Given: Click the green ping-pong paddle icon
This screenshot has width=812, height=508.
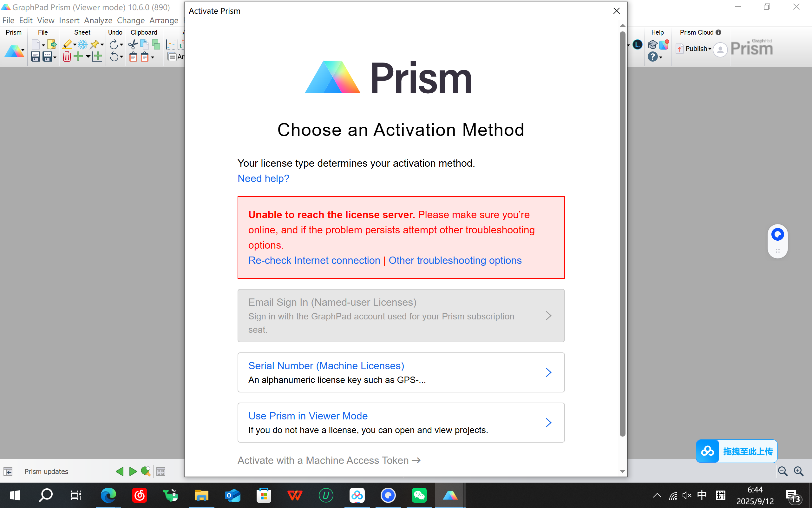Looking at the screenshot, I should point(146,471).
